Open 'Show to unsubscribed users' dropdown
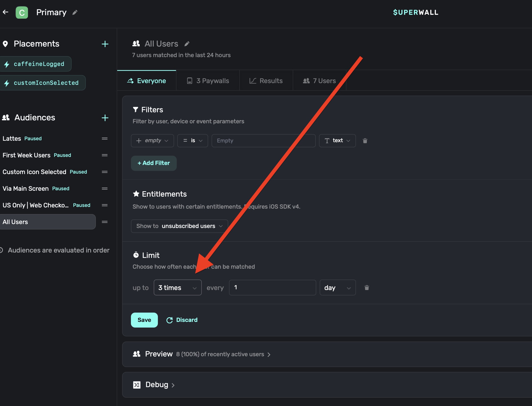 (179, 226)
